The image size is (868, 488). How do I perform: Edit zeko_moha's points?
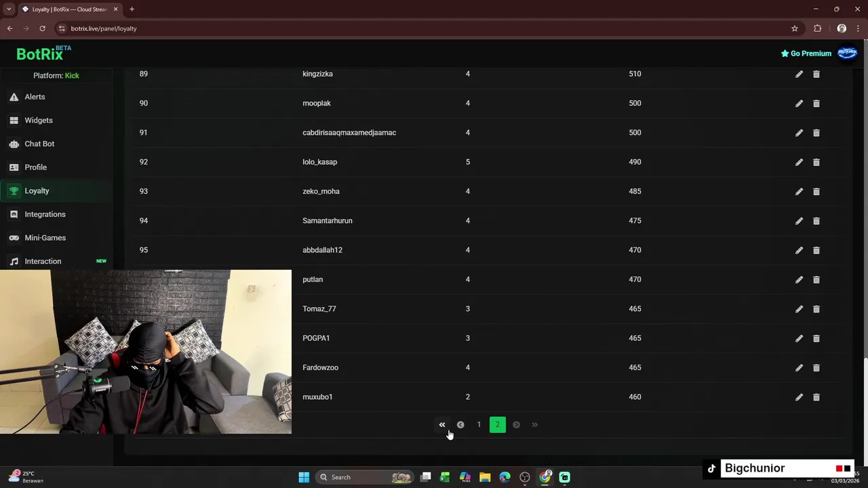799,191
